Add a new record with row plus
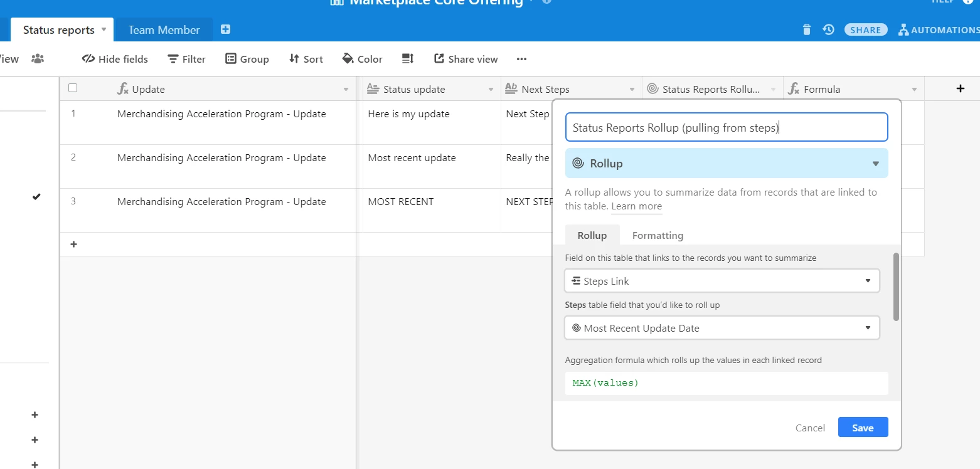The width and height of the screenshot is (980, 469). click(73, 244)
